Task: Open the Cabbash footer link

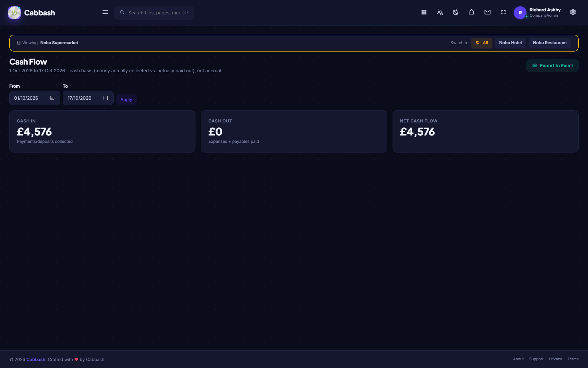Action: coord(36,359)
